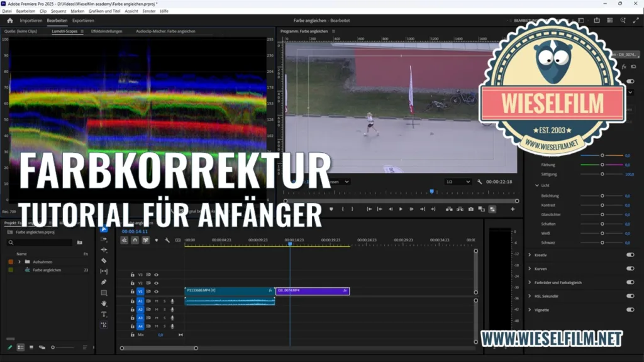Click the Mark In button below the program monitor

click(343, 209)
